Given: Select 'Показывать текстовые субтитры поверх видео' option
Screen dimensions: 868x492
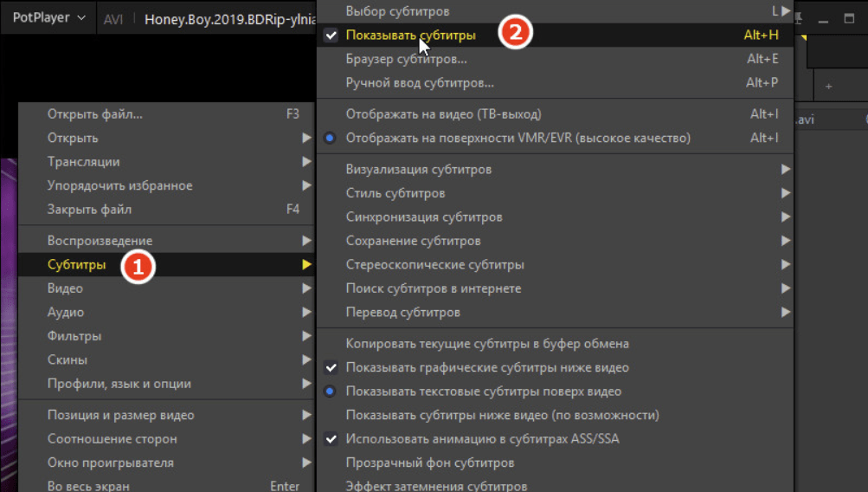Looking at the screenshot, I should (x=483, y=392).
